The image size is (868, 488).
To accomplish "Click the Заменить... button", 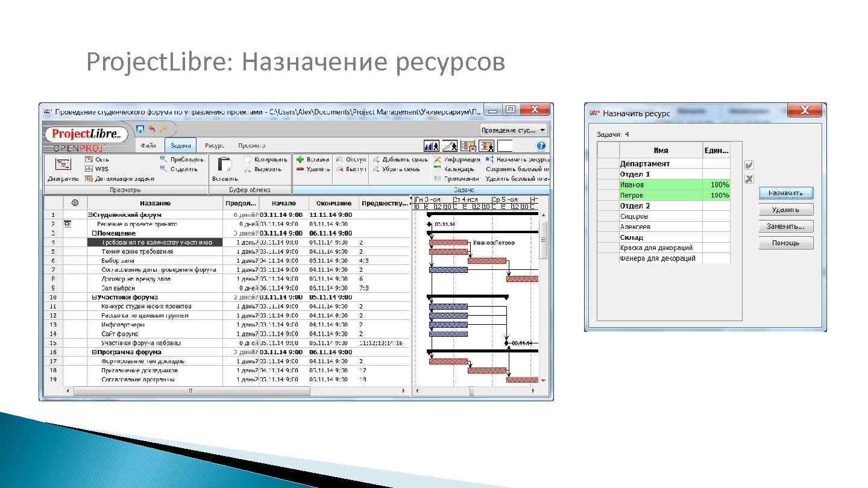I will coord(785,227).
